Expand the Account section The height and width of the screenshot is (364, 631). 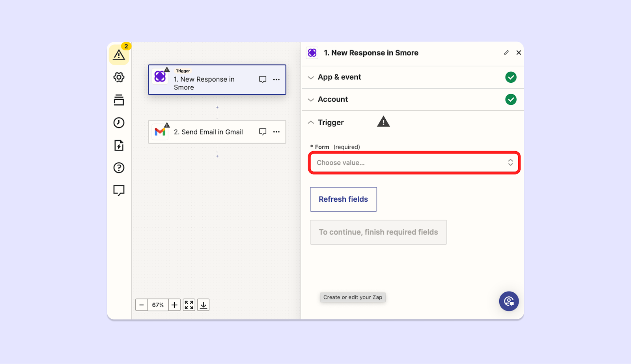click(413, 99)
